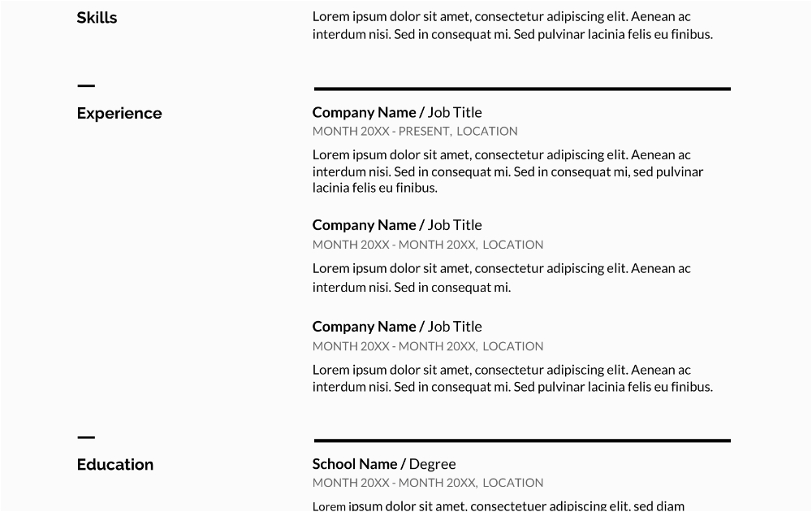Click LOCATION beside the PRESENT date
The width and height of the screenshot is (812, 512).
pyautogui.click(x=487, y=131)
